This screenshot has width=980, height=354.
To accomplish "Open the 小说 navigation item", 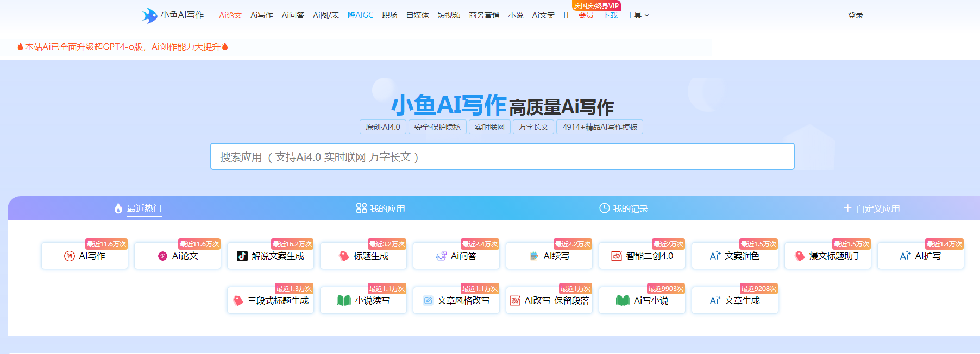I will click(516, 15).
